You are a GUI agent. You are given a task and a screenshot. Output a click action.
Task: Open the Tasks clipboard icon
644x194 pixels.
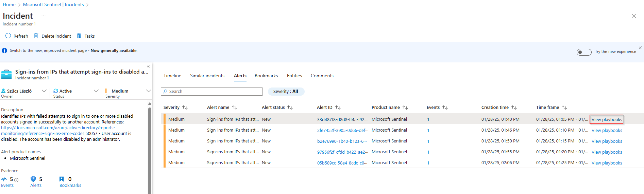tap(79, 36)
